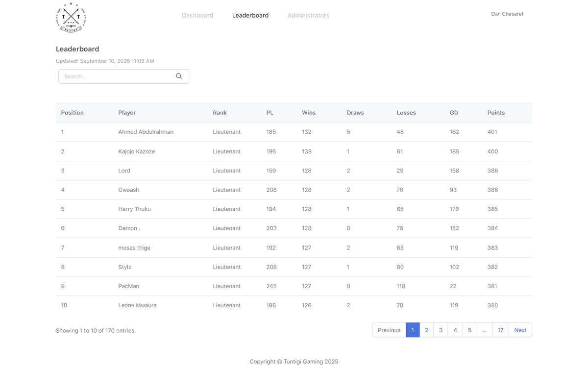Click the search magnifier icon
The width and height of the screenshot is (588, 392).
point(178,76)
